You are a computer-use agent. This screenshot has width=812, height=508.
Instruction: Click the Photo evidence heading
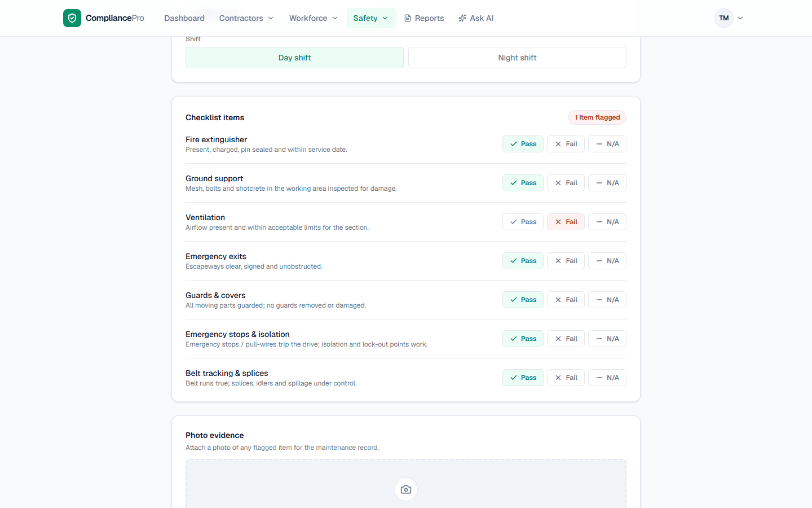215,435
